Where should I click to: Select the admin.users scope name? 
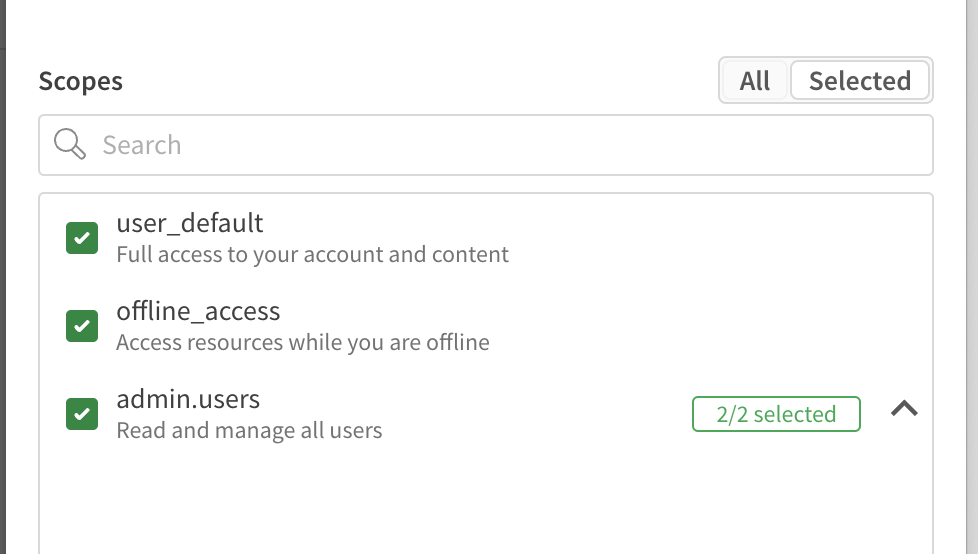pyautogui.click(x=188, y=399)
